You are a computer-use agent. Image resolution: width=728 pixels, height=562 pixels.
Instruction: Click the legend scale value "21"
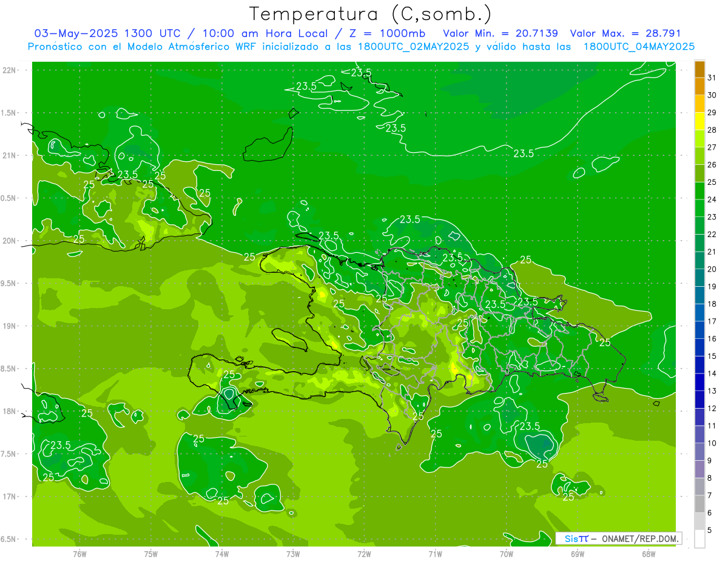pyautogui.click(x=712, y=252)
